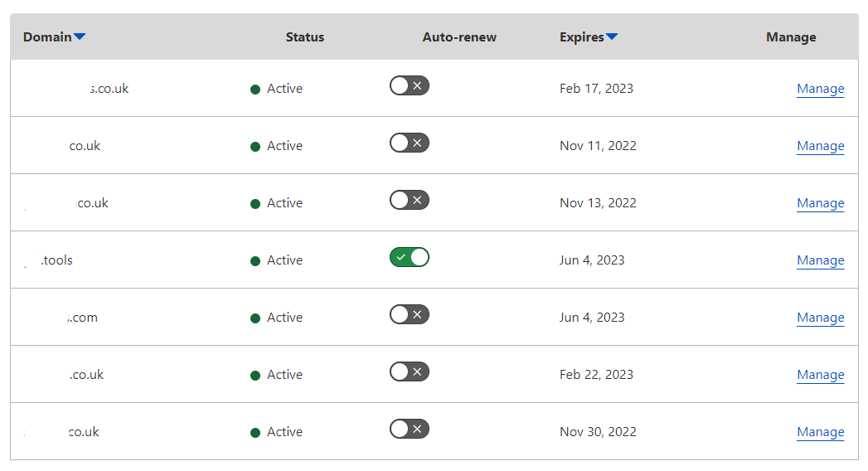
Task: Toggle auto-renew for the domain expiring Nov 30, 2022
Action: 410,430
